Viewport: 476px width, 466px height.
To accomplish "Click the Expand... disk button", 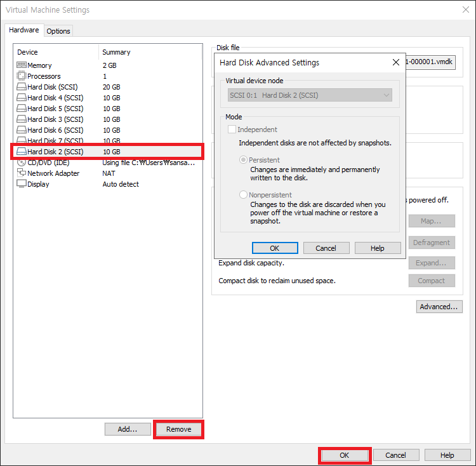I will click(432, 263).
